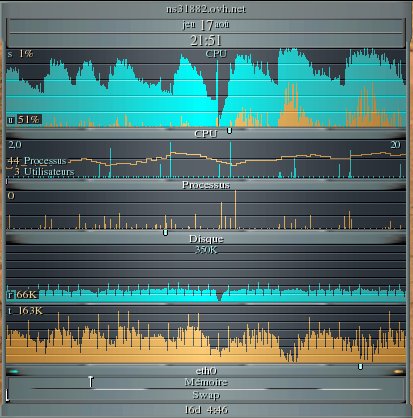Click the hostname ns31882.ovh.net label
413x418 pixels.
pos(206,9)
